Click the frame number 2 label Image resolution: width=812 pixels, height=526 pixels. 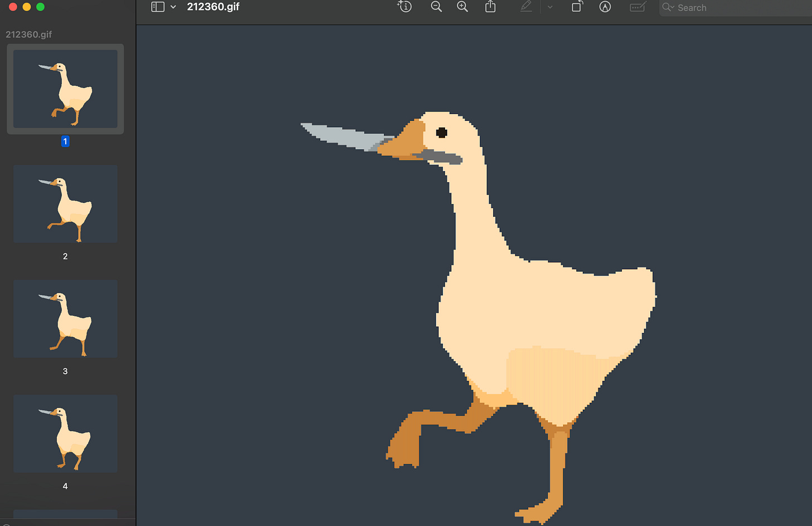65,256
